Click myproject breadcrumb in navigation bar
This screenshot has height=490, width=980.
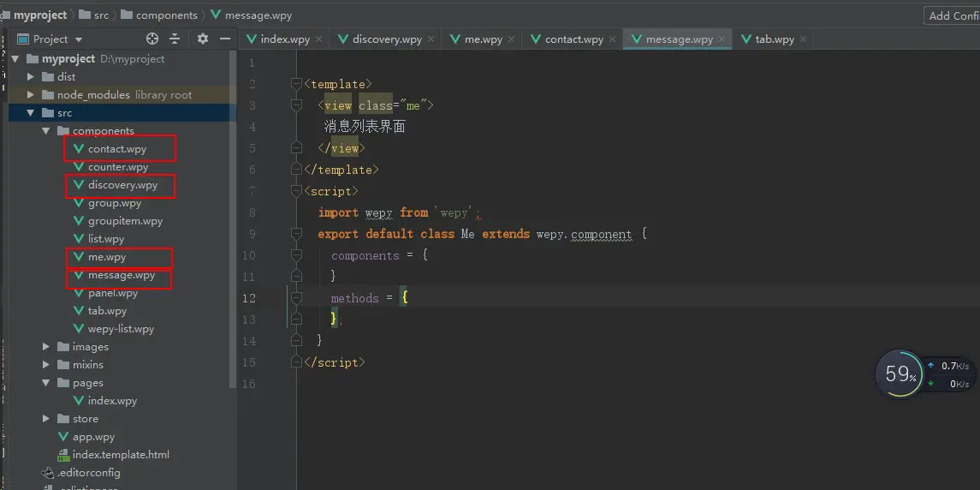click(40, 15)
